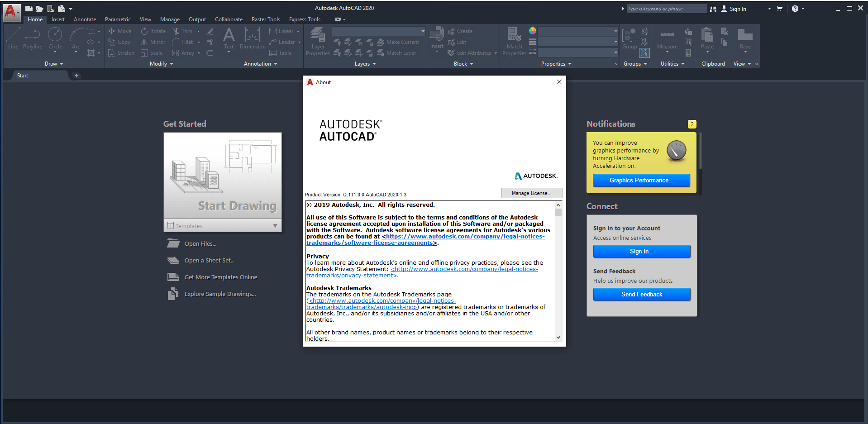Select the Dimension tool
This screenshot has height=424, width=868.
click(253, 38)
